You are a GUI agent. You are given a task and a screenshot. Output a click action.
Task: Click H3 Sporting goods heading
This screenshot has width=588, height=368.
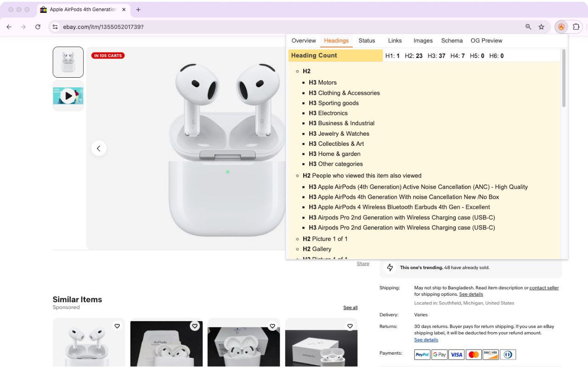[x=334, y=103]
